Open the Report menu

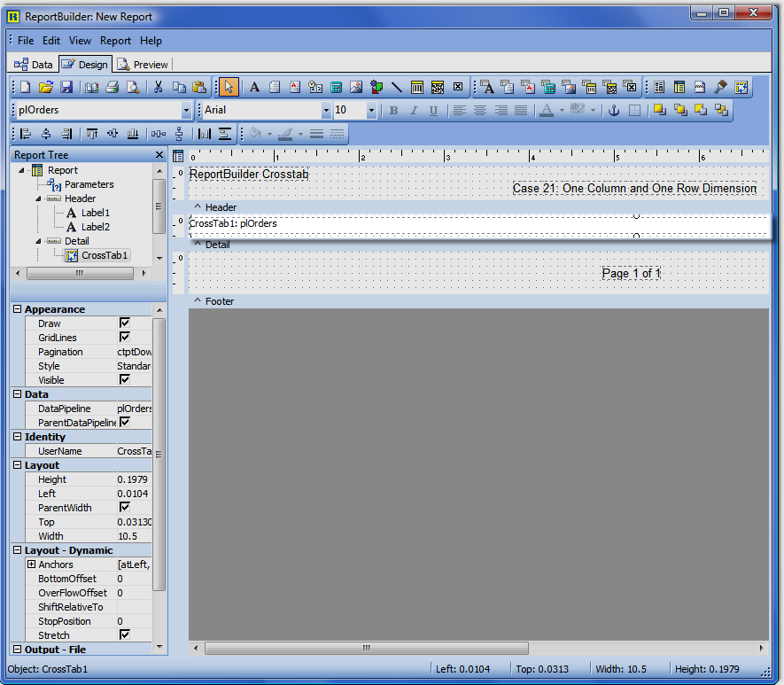pos(115,41)
